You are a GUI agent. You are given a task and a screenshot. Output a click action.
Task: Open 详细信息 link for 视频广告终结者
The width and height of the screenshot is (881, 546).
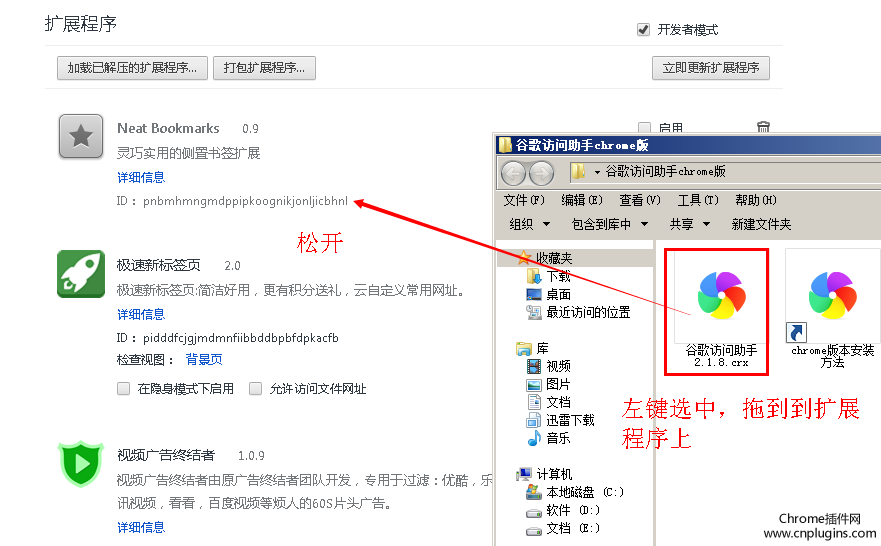click(141, 527)
